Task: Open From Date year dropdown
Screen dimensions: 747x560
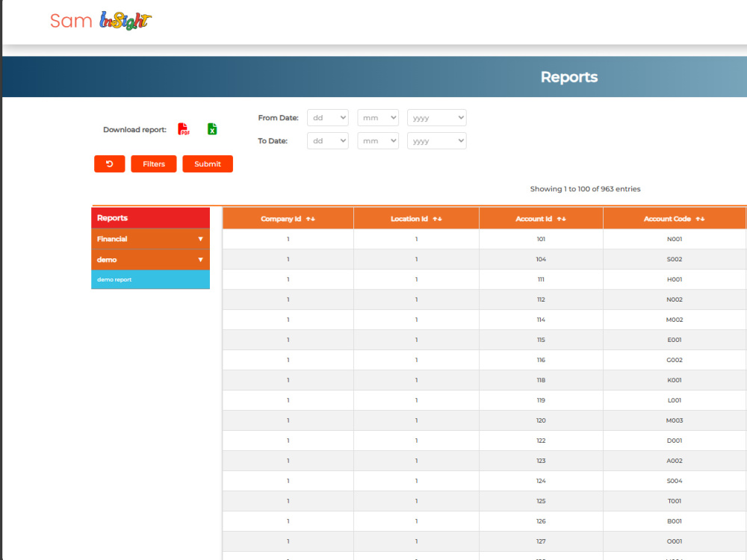Action: 437,118
